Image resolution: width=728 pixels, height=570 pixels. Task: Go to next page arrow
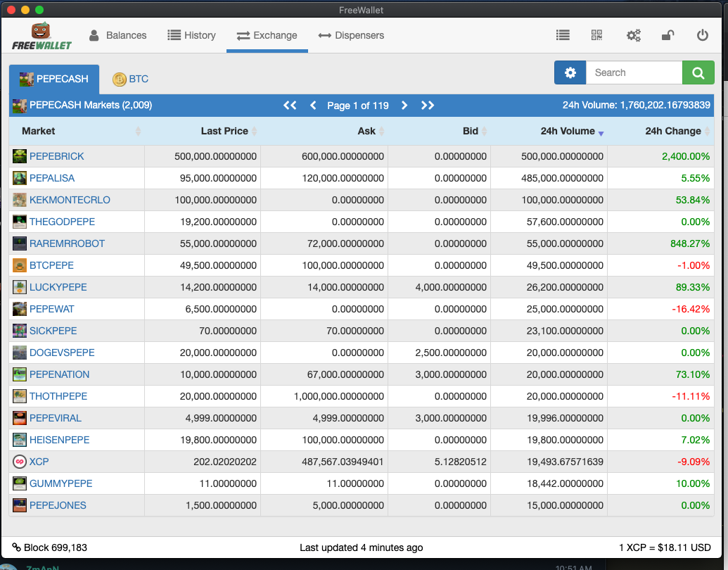point(404,106)
